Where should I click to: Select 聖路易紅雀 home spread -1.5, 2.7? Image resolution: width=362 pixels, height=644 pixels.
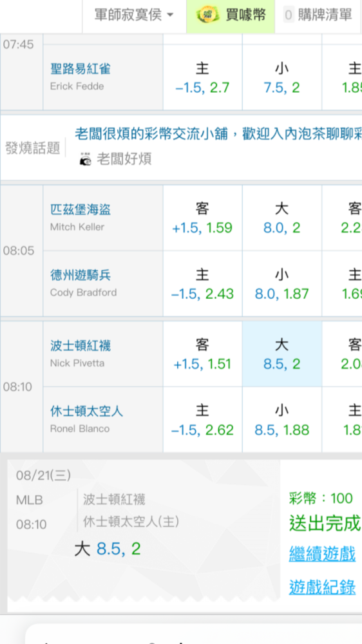pos(202,77)
